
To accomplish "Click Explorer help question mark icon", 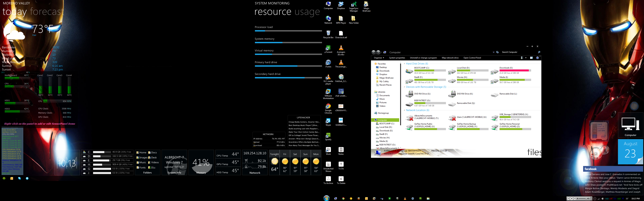I will pos(537,58).
